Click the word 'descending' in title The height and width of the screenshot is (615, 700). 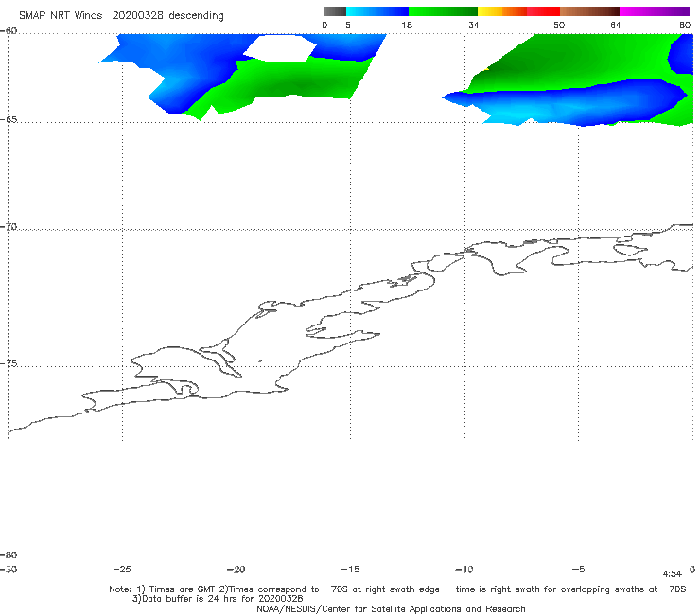tap(196, 16)
